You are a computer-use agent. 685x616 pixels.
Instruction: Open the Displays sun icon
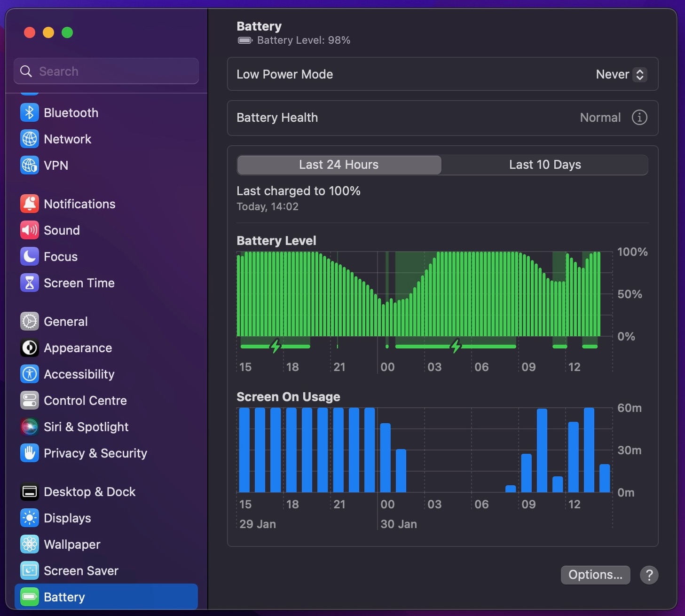tap(30, 518)
